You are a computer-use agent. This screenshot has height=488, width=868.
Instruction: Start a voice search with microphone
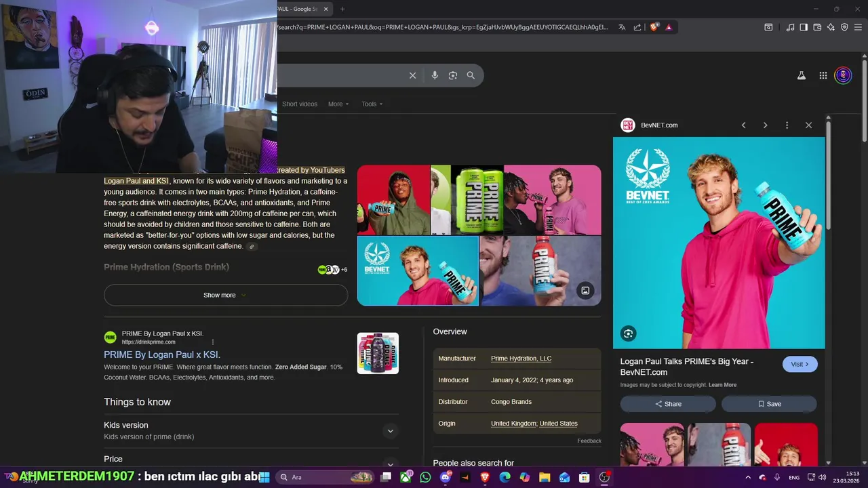[x=435, y=75]
